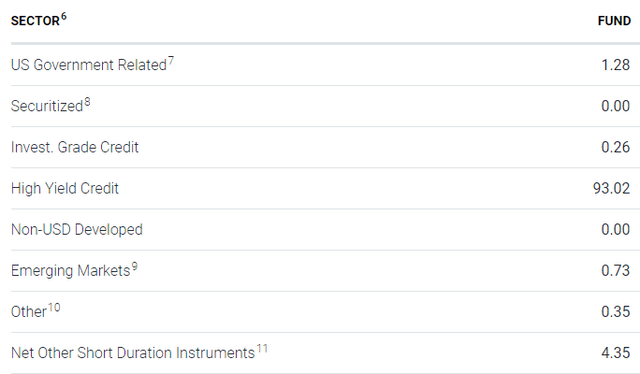The width and height of the screenshot is (640, 374).
Task: Open footnote 10 beside Other
Action: [54, 307]
